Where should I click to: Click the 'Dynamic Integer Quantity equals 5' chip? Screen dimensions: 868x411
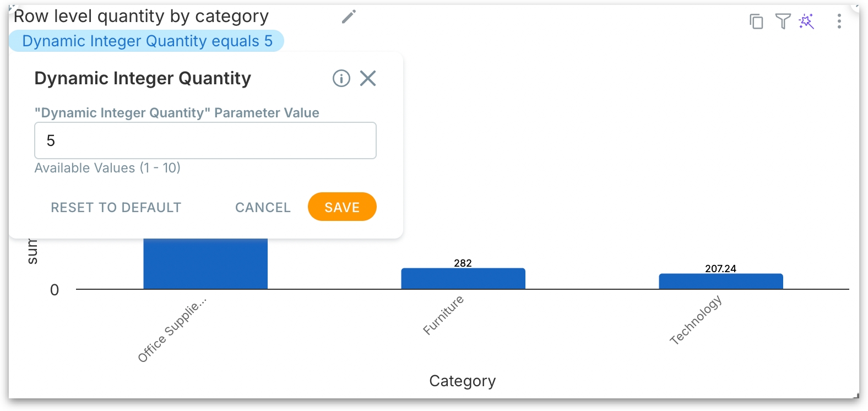point(147,41)
